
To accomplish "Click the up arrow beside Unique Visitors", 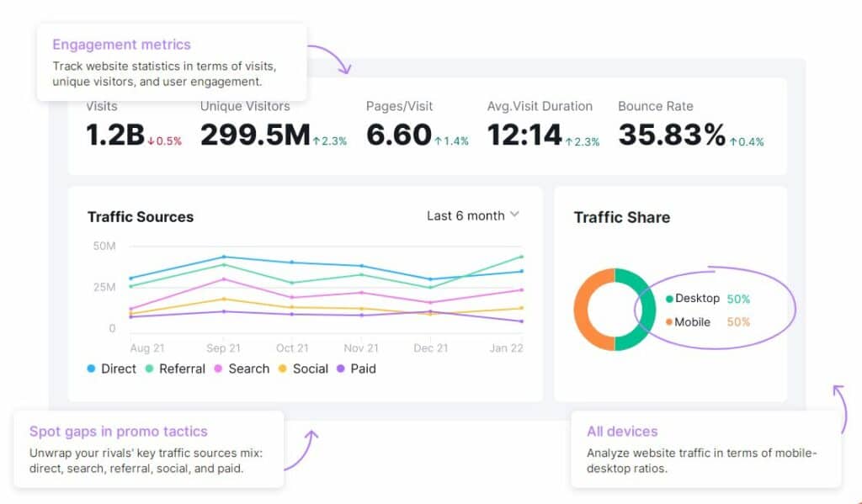I will point(317,141).
